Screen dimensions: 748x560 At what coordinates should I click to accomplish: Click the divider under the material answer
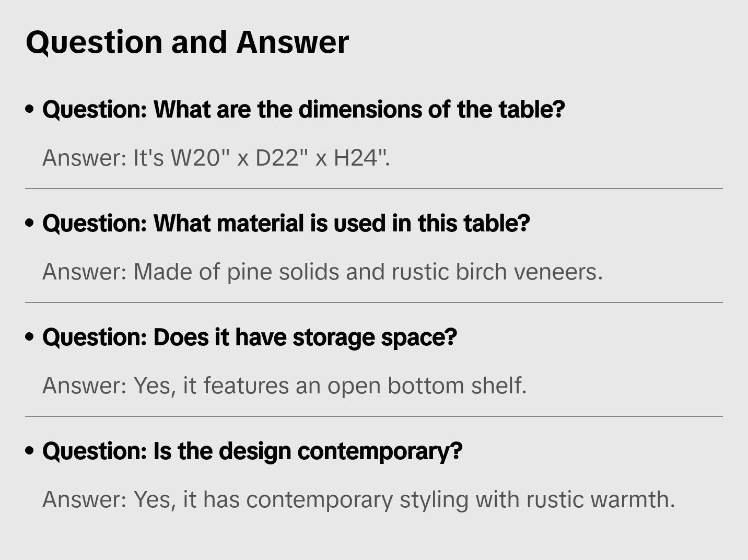pos(374,302)
